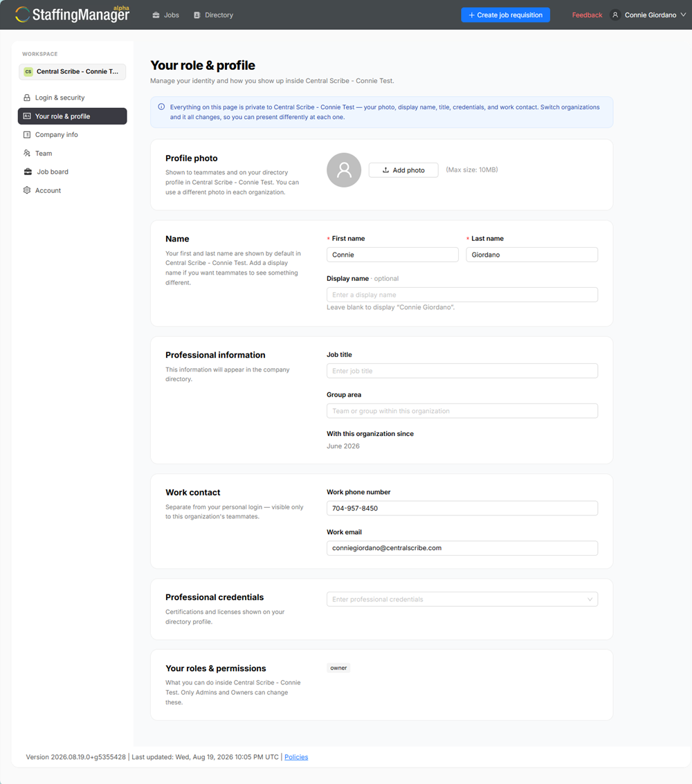The width and height of the screenshot is (692, 784).
Task: Open the Directory menu item
Action: pyautogui.click(x=214, y=15)
